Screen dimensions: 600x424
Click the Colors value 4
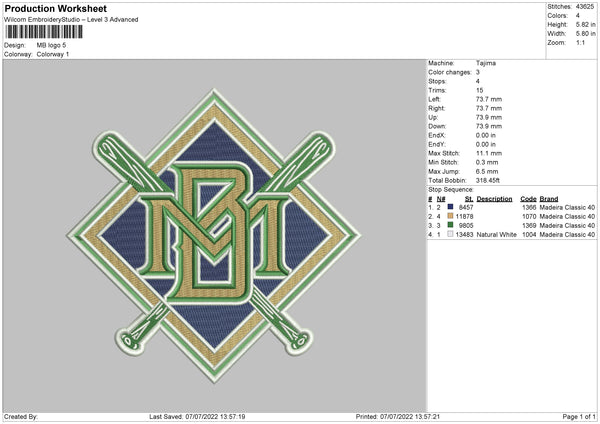(578, 16)
